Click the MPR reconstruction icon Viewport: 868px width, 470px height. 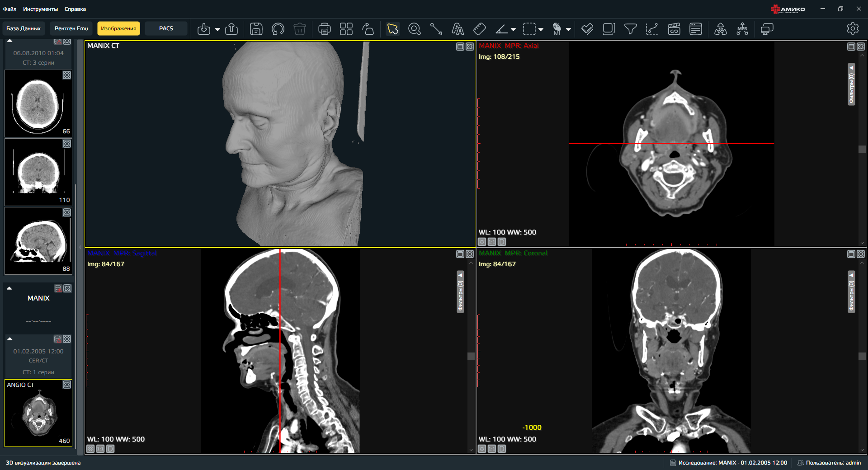pyautogui.click(x=742, y=29)
